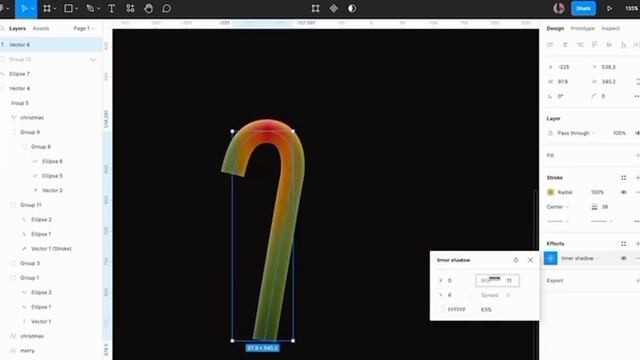
Task: Add a fill with plus icon
Action: [637, 156]
